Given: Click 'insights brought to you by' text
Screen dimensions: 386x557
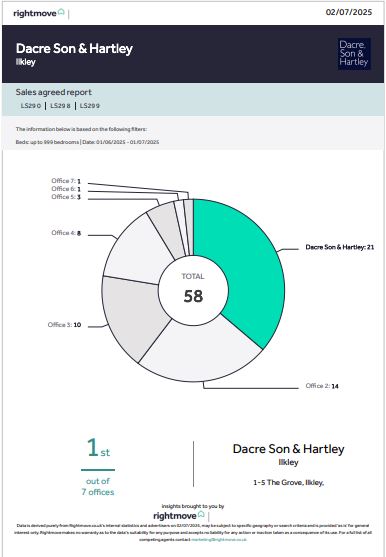Looking at the screenshot, I should [x=193, y=506].
